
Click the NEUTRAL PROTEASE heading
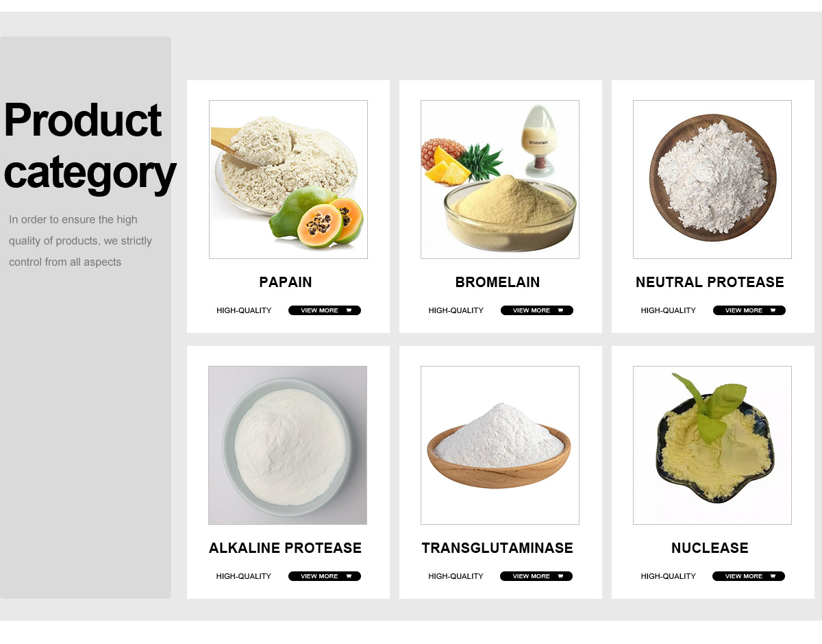coord(710,282)
